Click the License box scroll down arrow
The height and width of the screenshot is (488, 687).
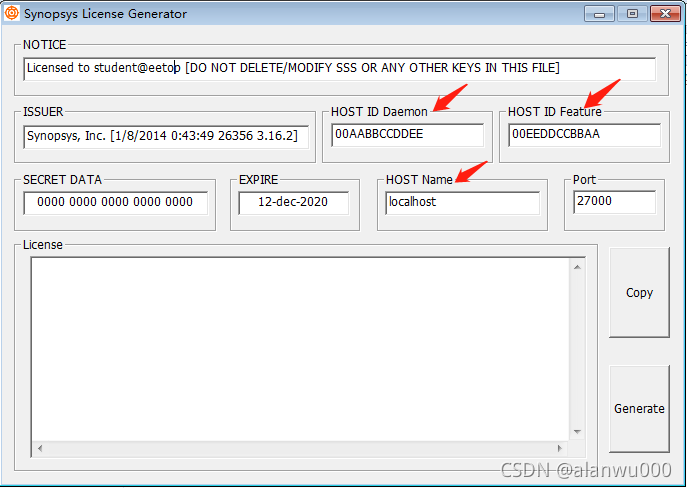tap(577, 432)
